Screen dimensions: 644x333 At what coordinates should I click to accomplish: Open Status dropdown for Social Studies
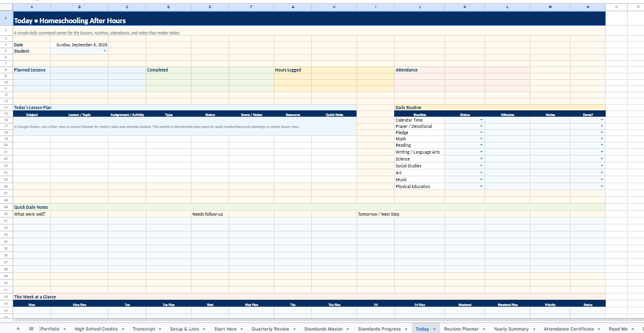tap(481, 166)
